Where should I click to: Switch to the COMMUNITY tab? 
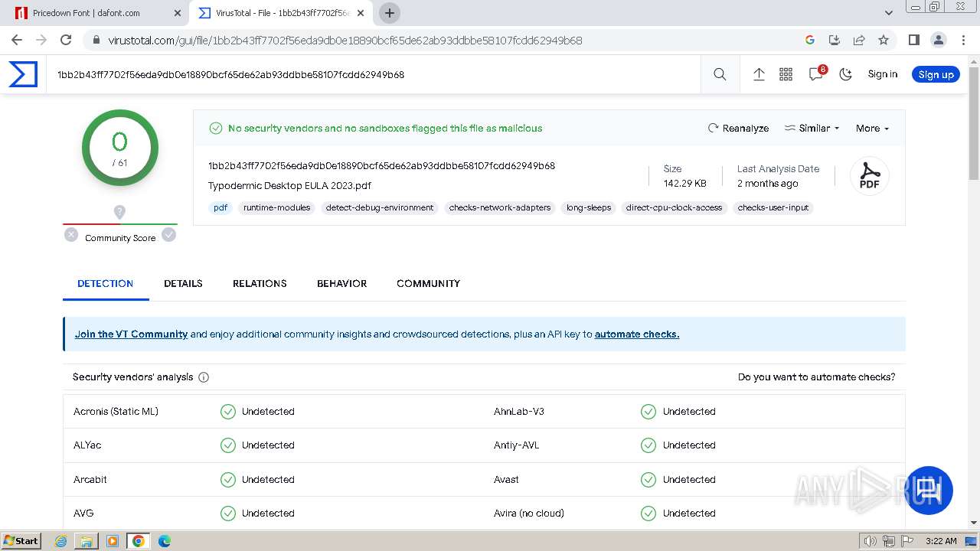tap(428, 283)
